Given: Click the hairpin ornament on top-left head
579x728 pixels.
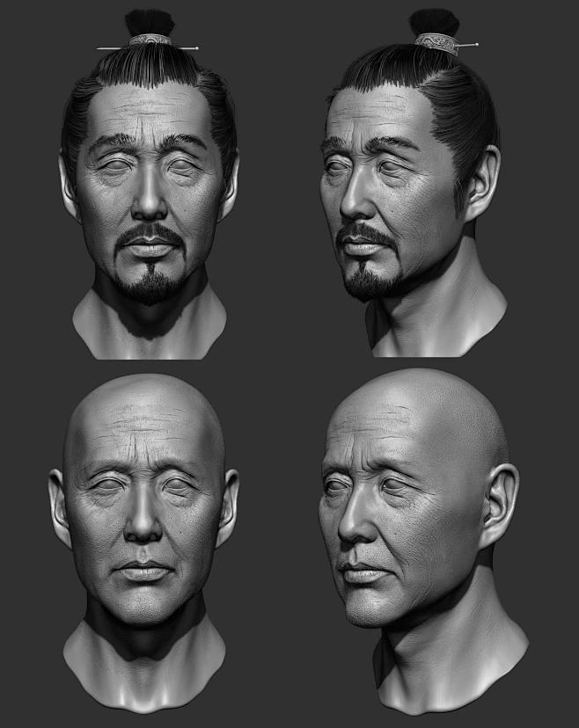Looking at the screenshot, I should pyautogui.click(x=149, y=40).
